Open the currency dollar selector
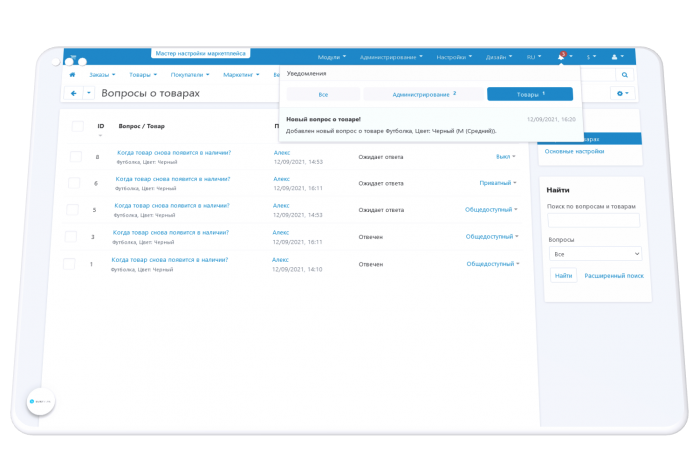The image size is (700, 466). pos(591,57)
